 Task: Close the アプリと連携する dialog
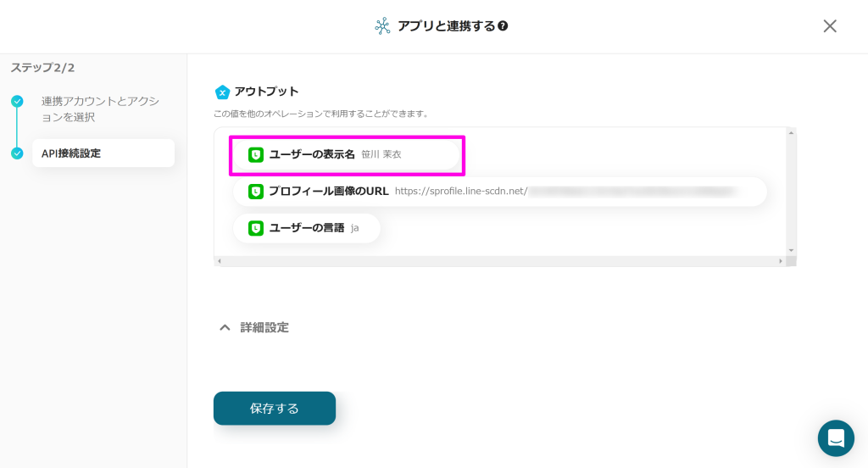tap(829, 26)
